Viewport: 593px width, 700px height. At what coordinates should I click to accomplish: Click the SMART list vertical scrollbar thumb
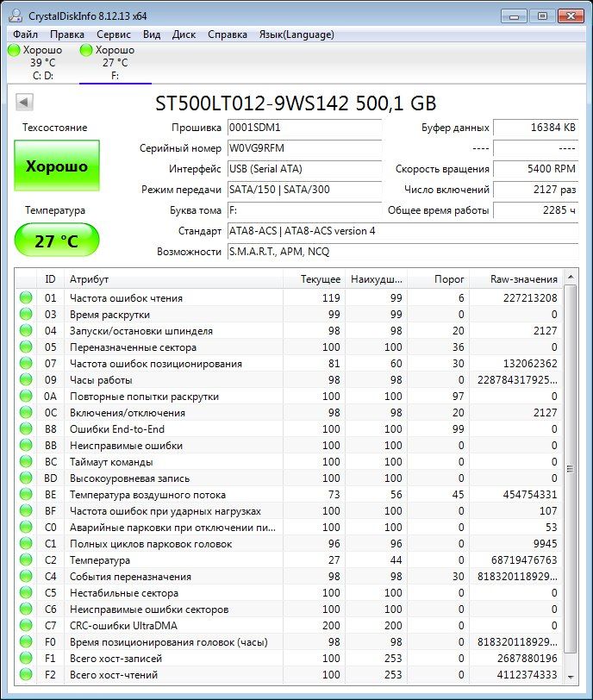click(571, 468)
